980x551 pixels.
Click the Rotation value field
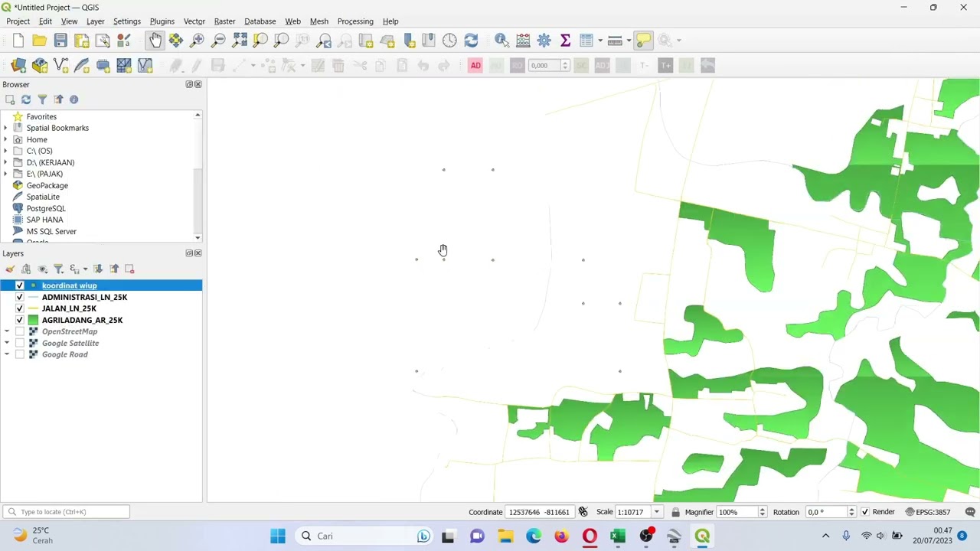(825, 512)
